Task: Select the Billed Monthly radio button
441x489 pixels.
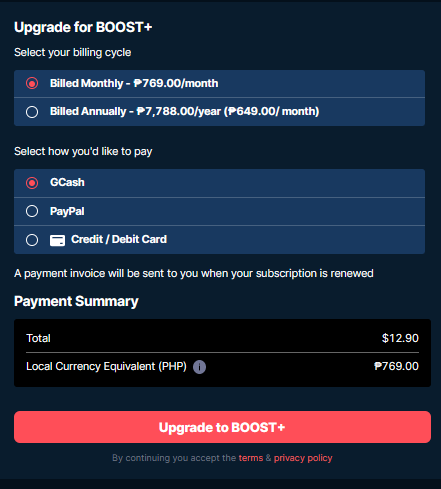Action: (32, 83)
